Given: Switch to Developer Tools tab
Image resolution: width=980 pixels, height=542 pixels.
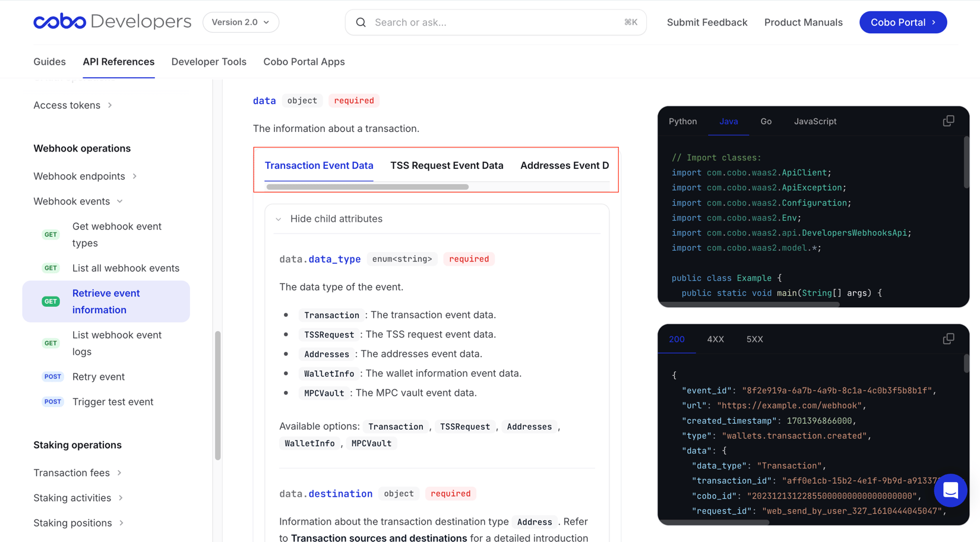Looking at the screenshot, I should pyautogui.click(x=209, y=62).
